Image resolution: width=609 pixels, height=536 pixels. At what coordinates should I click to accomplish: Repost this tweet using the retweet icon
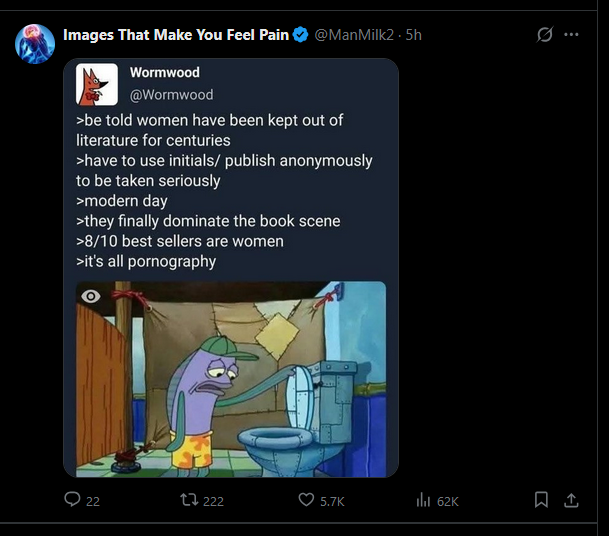(x=188, y=500)
